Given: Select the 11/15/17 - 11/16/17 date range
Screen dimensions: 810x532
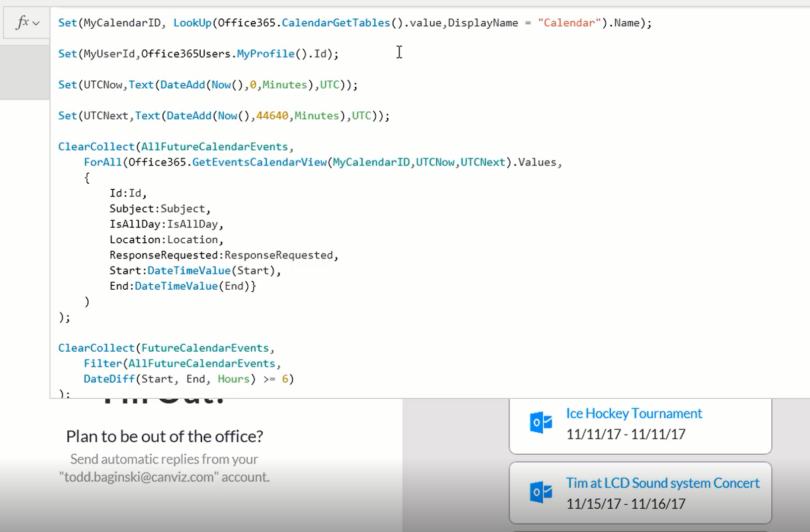Looking at the screenshot, I should click(x=626, y=504).
